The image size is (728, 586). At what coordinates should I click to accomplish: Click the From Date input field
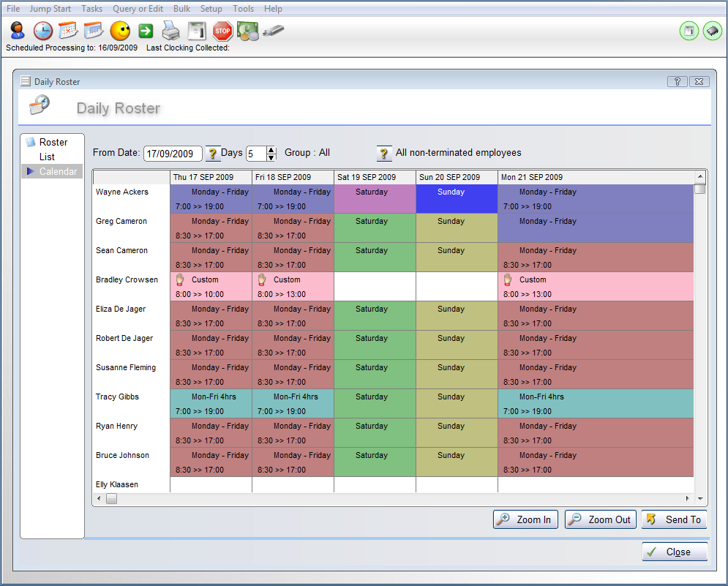(173, 153)
